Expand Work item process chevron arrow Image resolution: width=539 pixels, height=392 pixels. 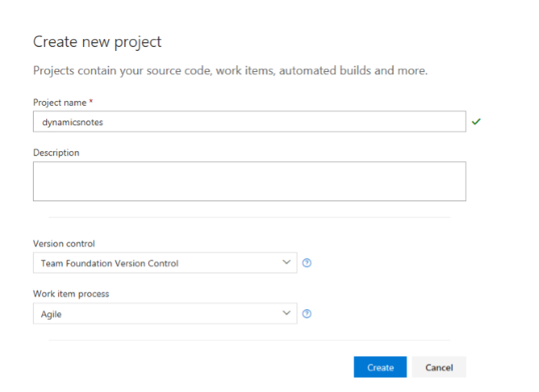pos(286,314)
